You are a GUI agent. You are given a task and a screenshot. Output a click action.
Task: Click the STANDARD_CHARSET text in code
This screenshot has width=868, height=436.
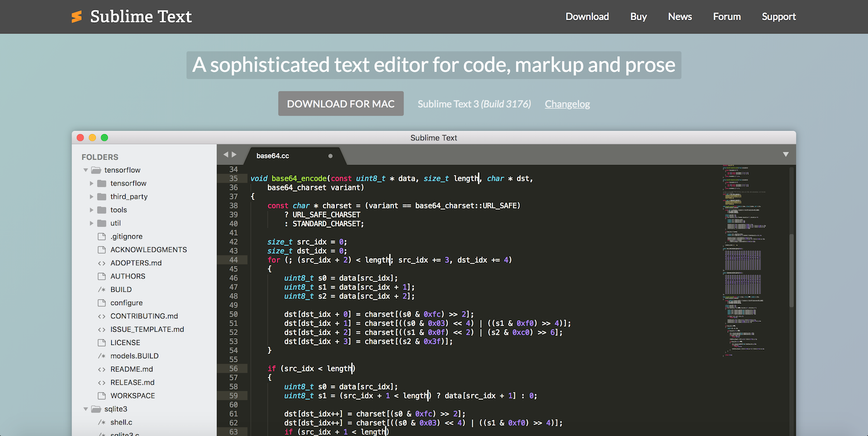click(x=327, y=224)
